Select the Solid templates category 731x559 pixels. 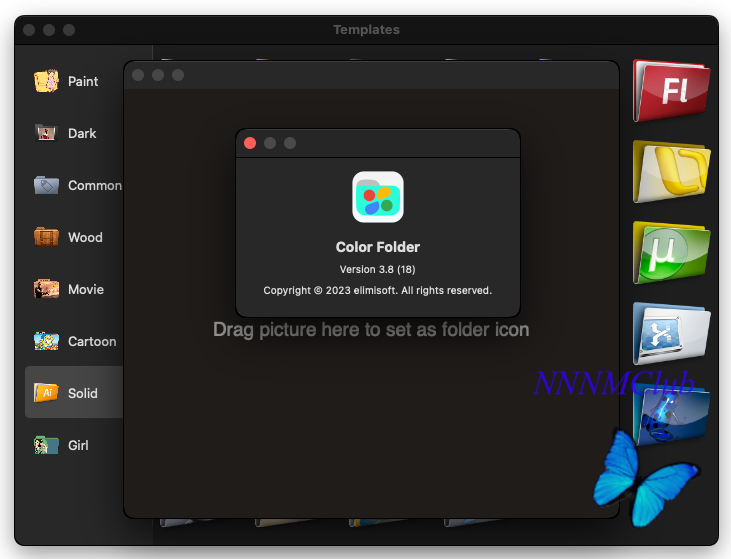pyautogui.click(x=74, y=393)
